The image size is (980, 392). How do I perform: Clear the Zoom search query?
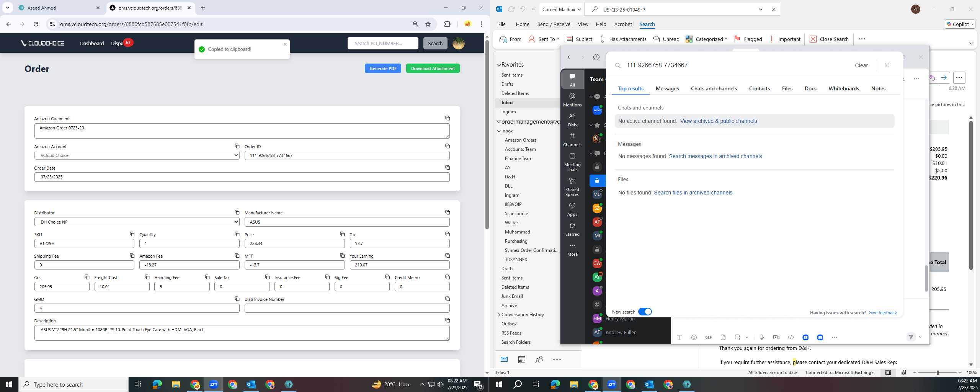(861, 65)
